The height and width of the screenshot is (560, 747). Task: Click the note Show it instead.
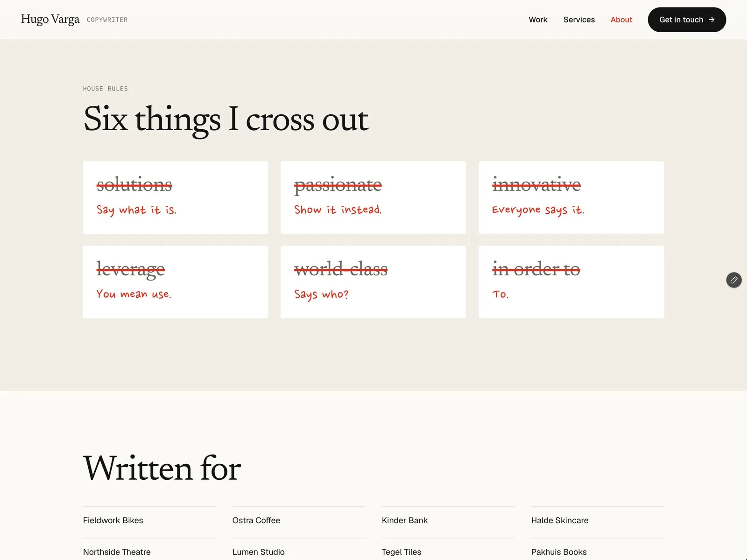tap(338, 210)
